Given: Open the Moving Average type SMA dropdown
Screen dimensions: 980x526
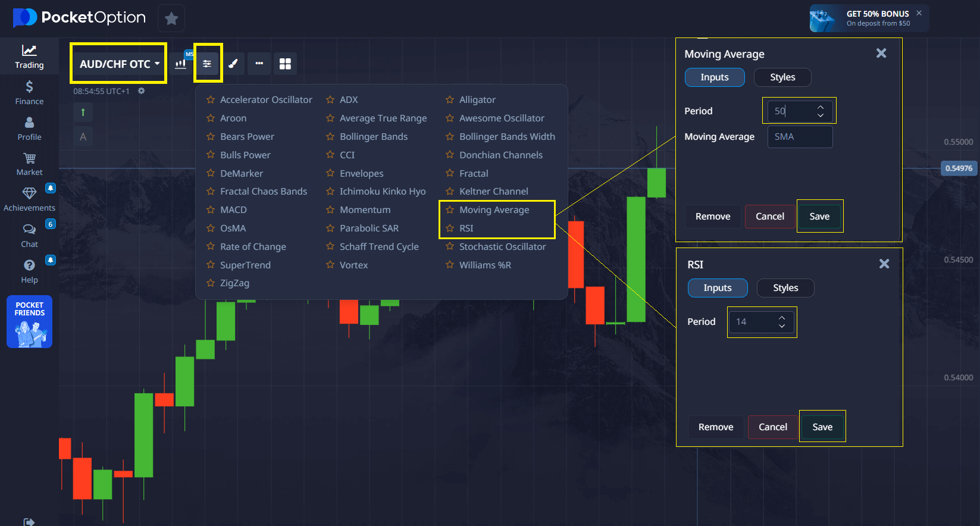Looking at the screenshot, I should (800, 137).
